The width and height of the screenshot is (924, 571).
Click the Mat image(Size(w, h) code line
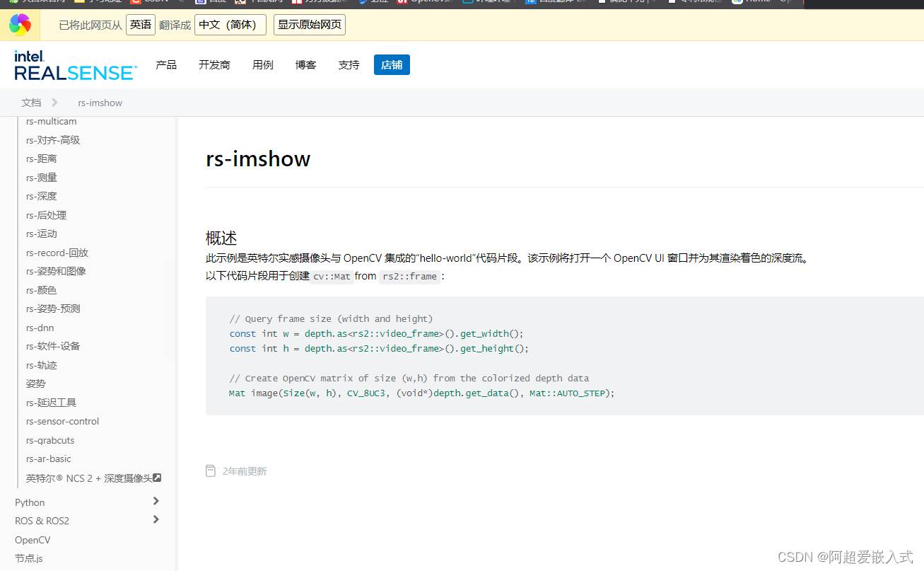coord(422,393)
